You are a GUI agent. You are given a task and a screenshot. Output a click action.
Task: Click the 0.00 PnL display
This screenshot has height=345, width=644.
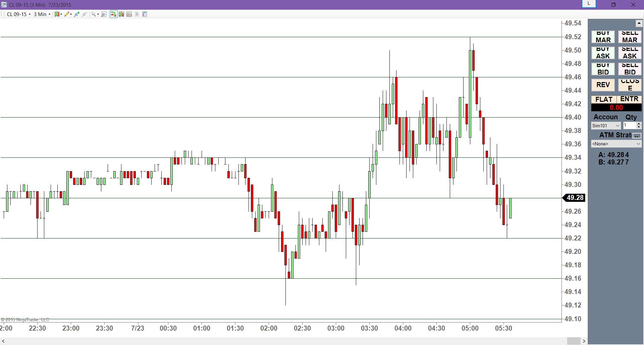coord(616,108)
